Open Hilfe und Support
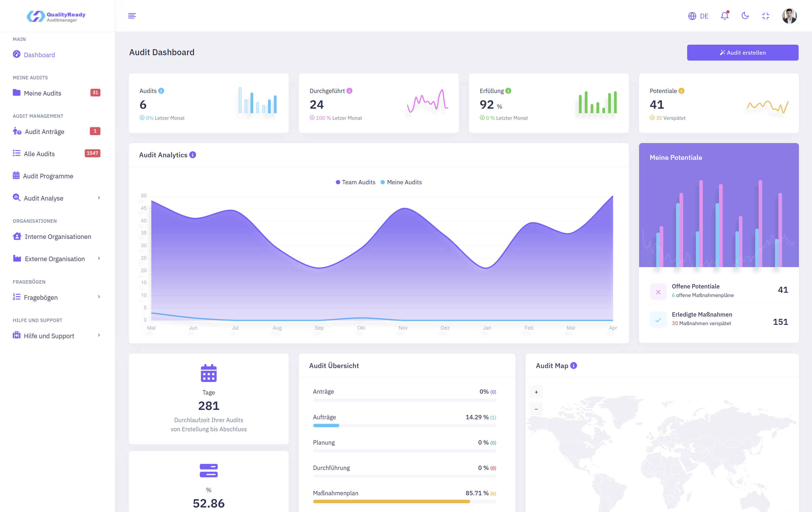The image size is (812, 512). point(49,336)
